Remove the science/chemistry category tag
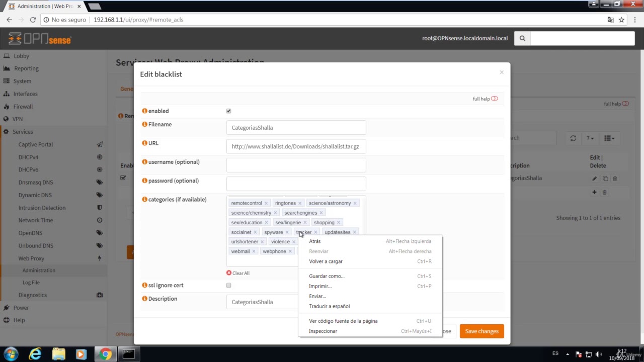Viewport: 644px width, 362px height. tap(275, 213)
